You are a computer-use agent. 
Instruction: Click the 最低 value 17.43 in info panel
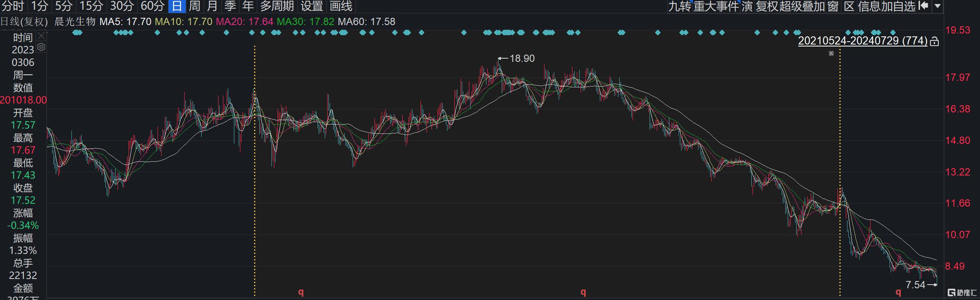pos(23,175)
